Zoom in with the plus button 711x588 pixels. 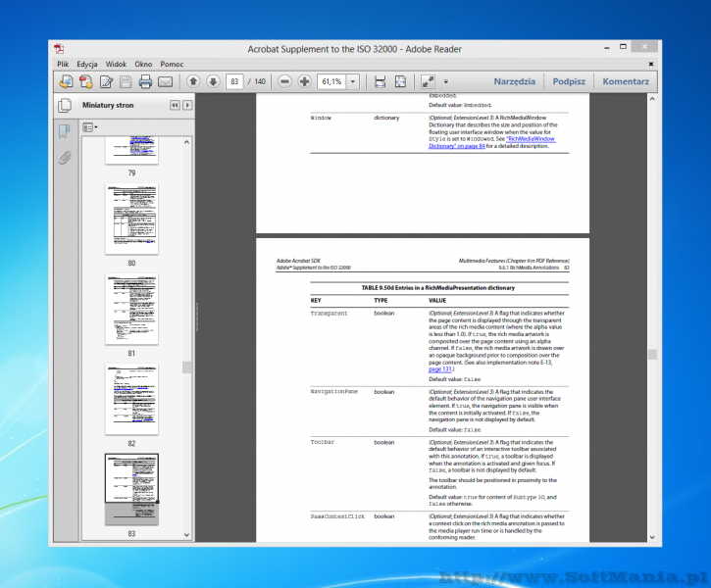[x=305, y=81]
